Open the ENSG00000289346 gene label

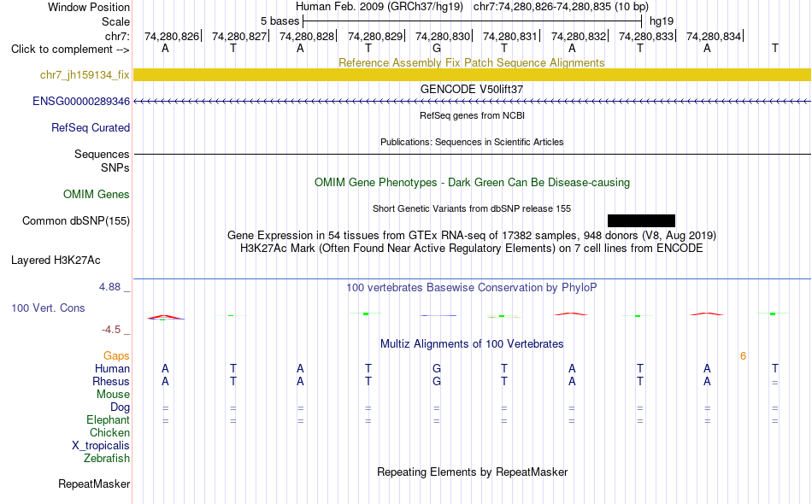(x=81, y=101)
